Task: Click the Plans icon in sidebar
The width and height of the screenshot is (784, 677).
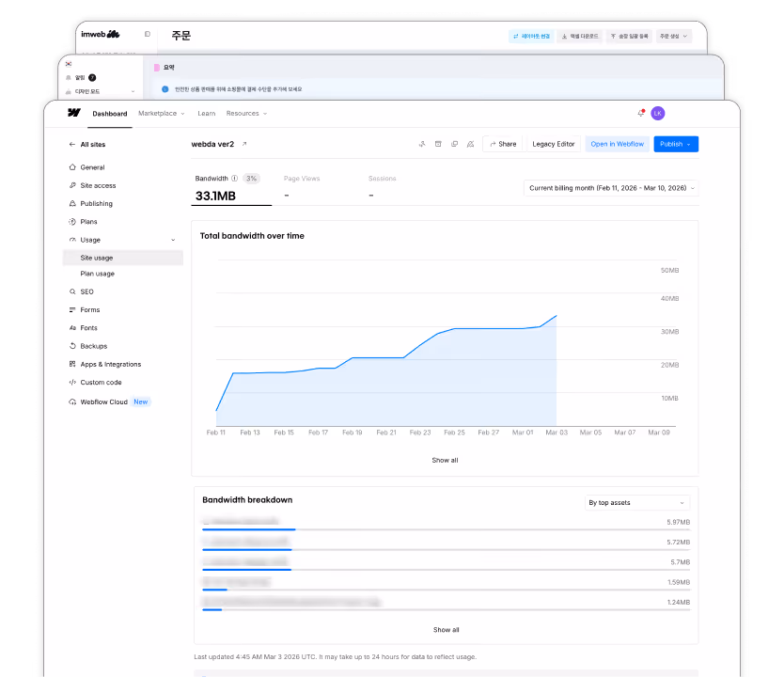Action: coord(72,222)
